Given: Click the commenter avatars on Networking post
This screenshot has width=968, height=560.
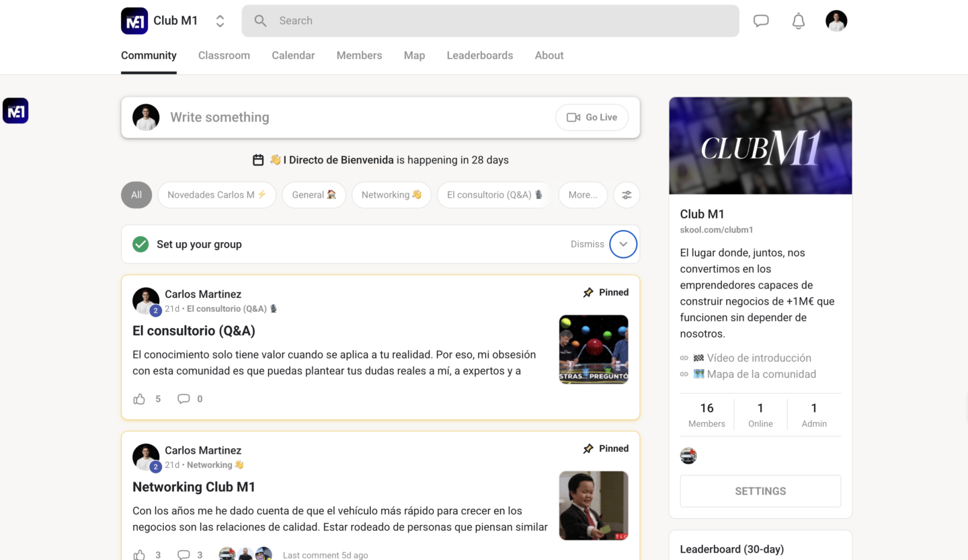Looking at the screenshot, I should (245, 554).
